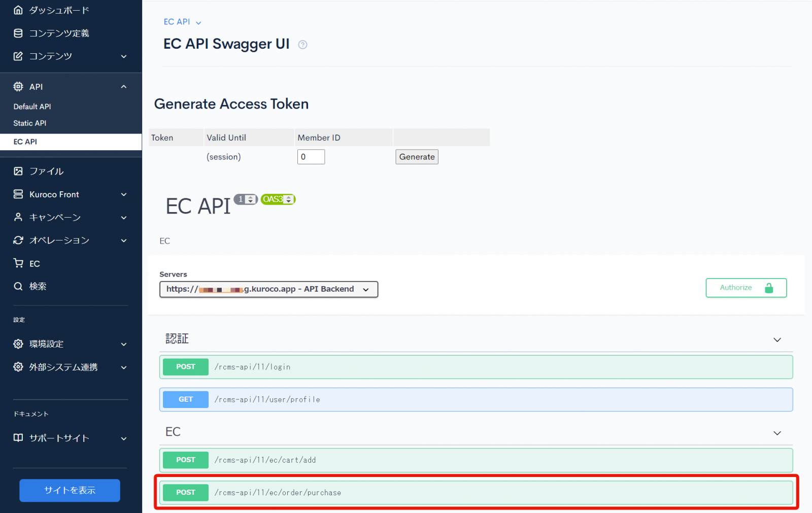
Task: Expand POST /rcms-api/11/ec/order/purchase endpoint
Action: click(476, 492)
